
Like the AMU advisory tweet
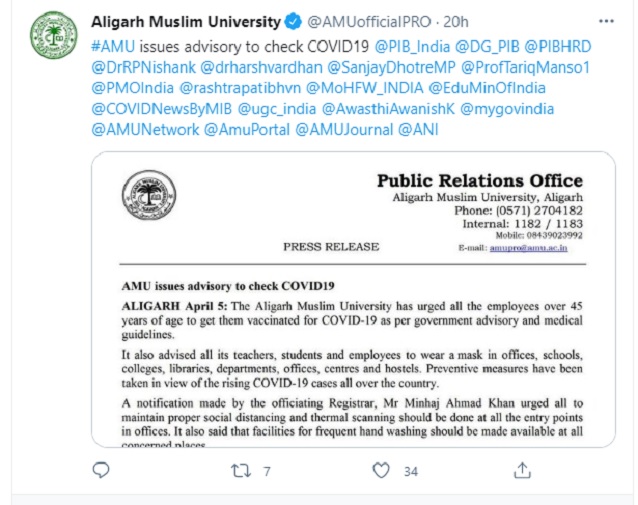click(x=381, y=470)
